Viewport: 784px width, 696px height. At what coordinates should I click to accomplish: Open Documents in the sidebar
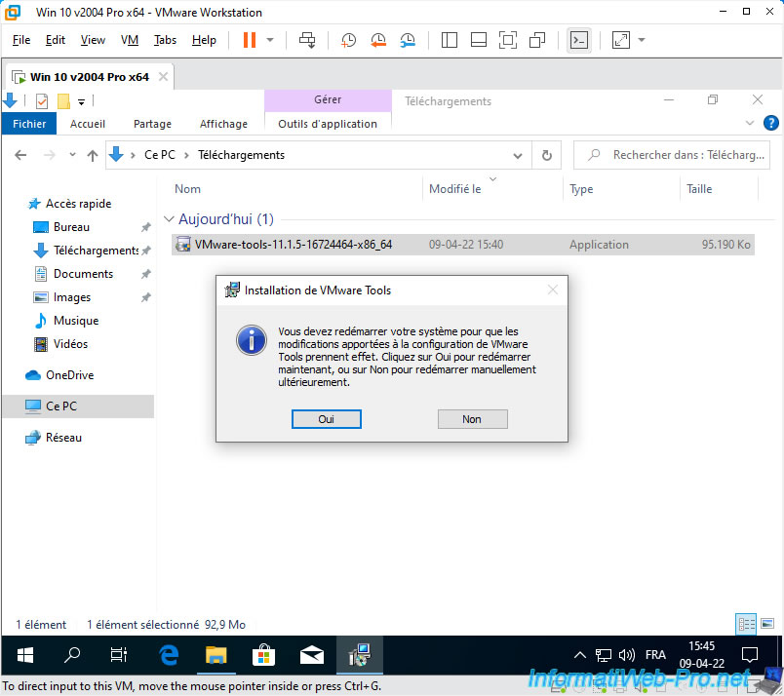(83, 274)
